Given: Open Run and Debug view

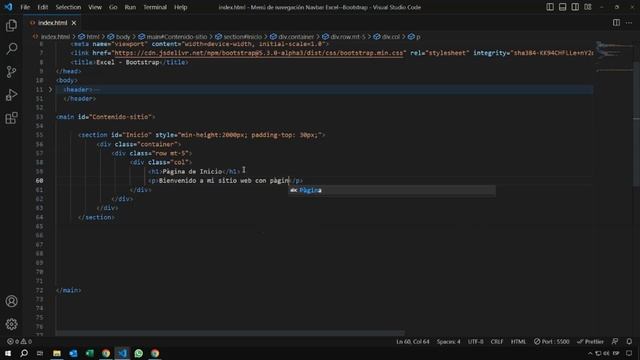Looking at the screenshot, I should tap(11, 95).
